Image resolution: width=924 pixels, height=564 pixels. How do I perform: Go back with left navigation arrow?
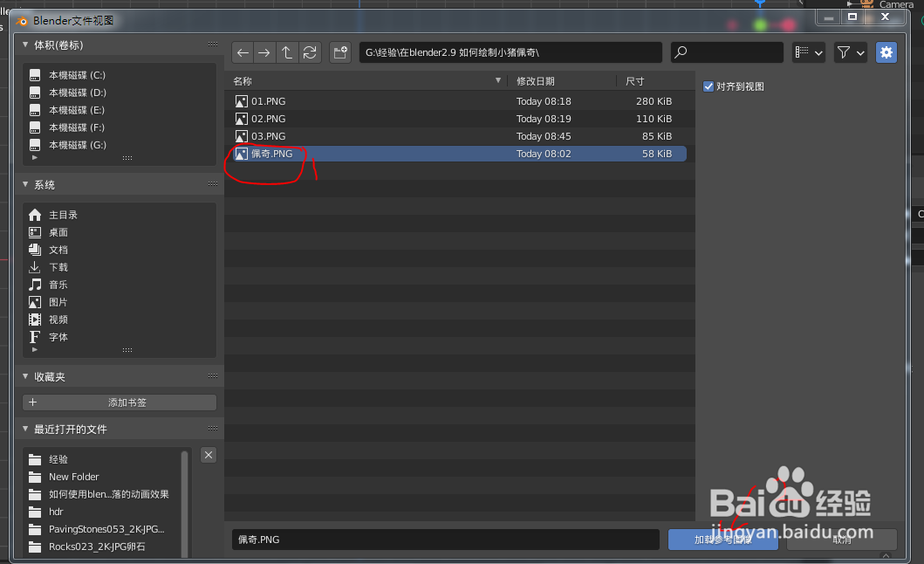click(242, 52)
